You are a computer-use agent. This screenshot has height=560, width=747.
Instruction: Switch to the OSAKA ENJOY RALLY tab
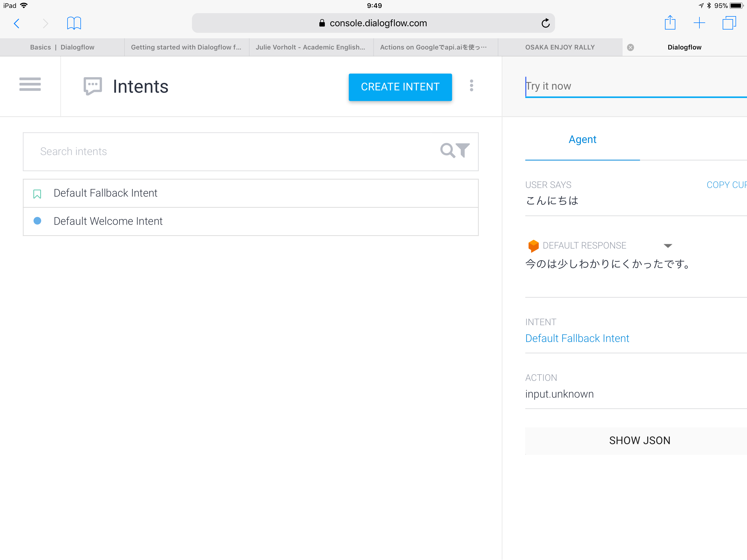tap(560, 47)
